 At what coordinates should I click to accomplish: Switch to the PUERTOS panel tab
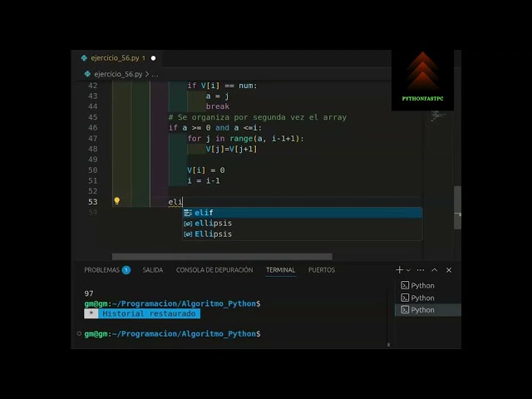coord(322,270)
